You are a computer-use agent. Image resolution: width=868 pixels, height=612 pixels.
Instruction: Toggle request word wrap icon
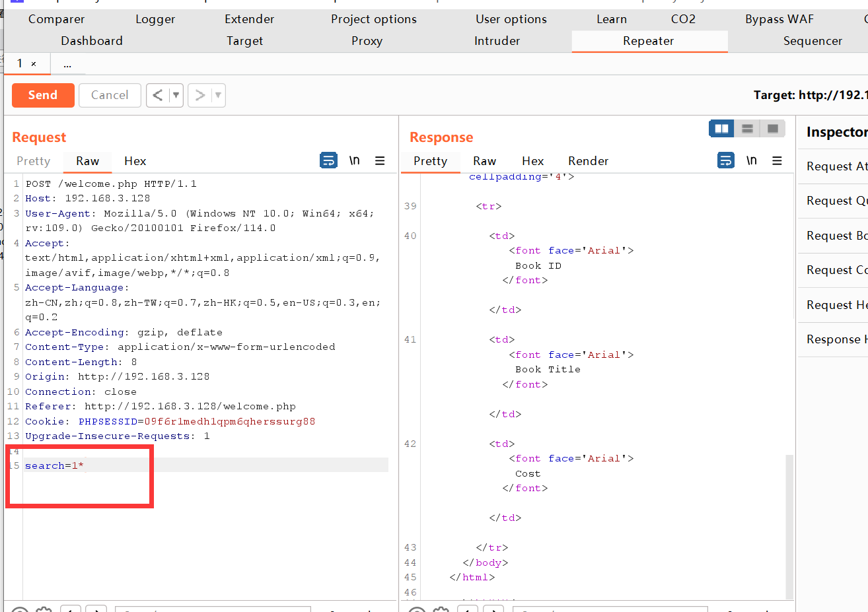pyautogui.click(x=328, y=160)
